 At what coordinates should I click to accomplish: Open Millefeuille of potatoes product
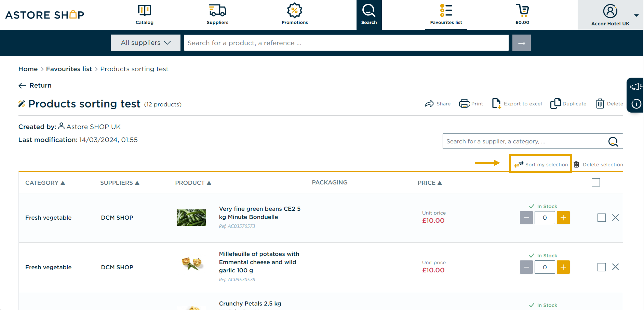pos(259,262)
